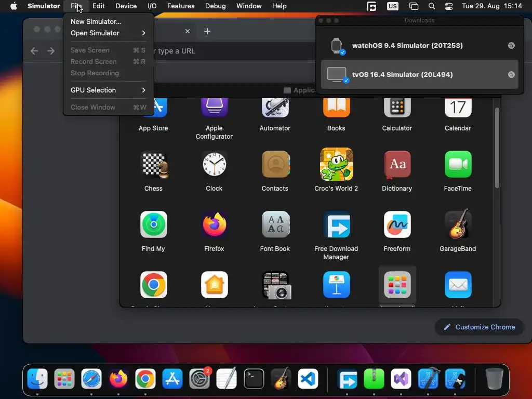Launch Free Download Manager from Applications grid

(x=336, y=224)
